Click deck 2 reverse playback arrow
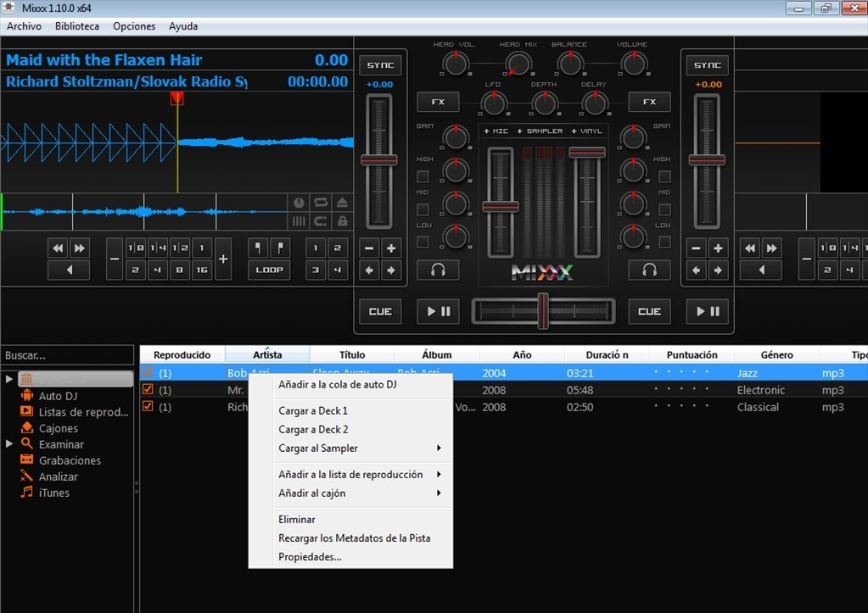 [x=761, y=270]
